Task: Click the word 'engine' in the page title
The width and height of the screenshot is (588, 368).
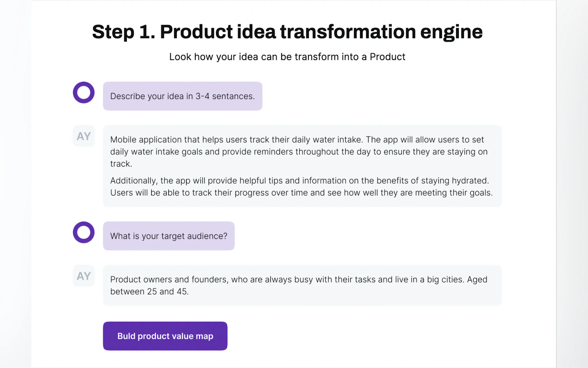Action: (451, 32)
